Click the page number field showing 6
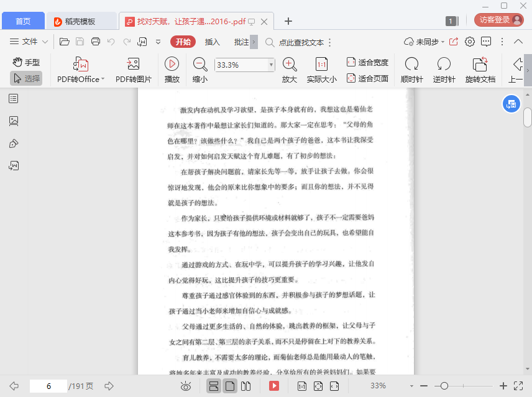This screenshot has width=532, height=397. [x=48, y=386]
